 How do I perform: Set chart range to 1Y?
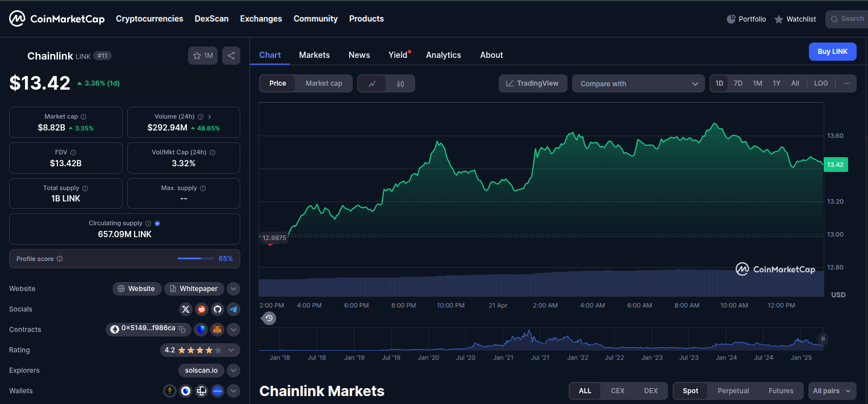pyautogui.click(x=777, y=83)
